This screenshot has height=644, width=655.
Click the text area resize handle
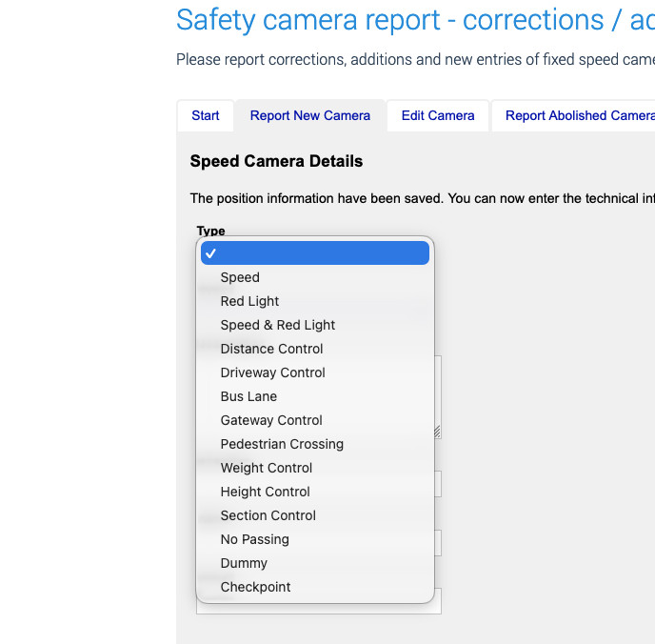click(438, 432)
